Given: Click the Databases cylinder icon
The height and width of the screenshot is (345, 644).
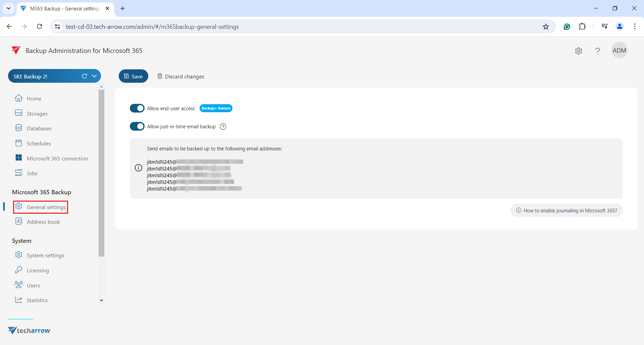Looking at the screenshot, I should 19,128.
